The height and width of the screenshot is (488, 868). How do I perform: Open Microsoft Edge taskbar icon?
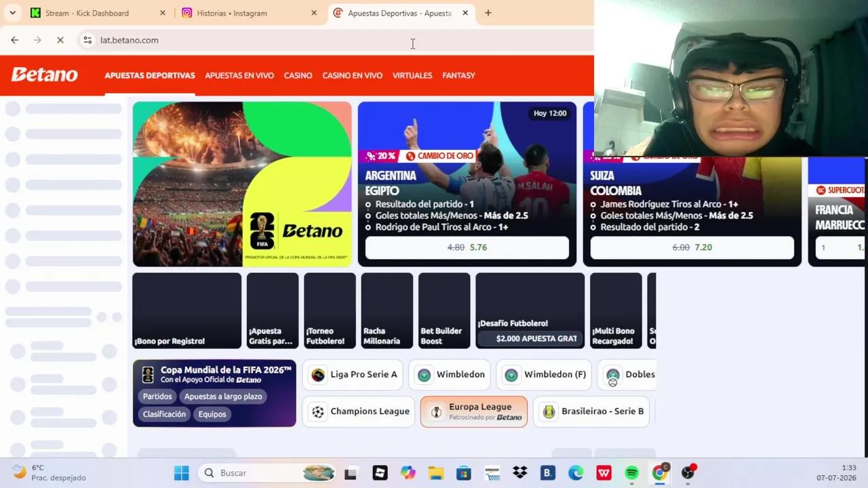pos(576,473)
